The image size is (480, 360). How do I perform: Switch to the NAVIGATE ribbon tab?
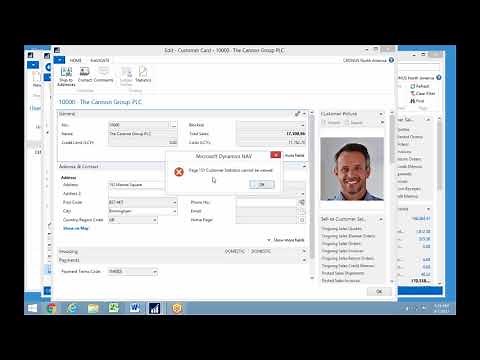(x=100, y=60)
